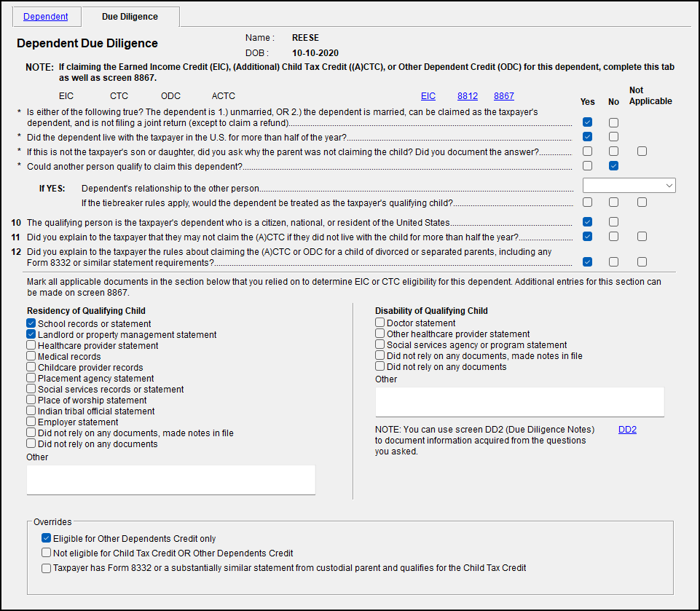Uncheck Yes for line 12 Form 8332 rules

tap(588, 262)
